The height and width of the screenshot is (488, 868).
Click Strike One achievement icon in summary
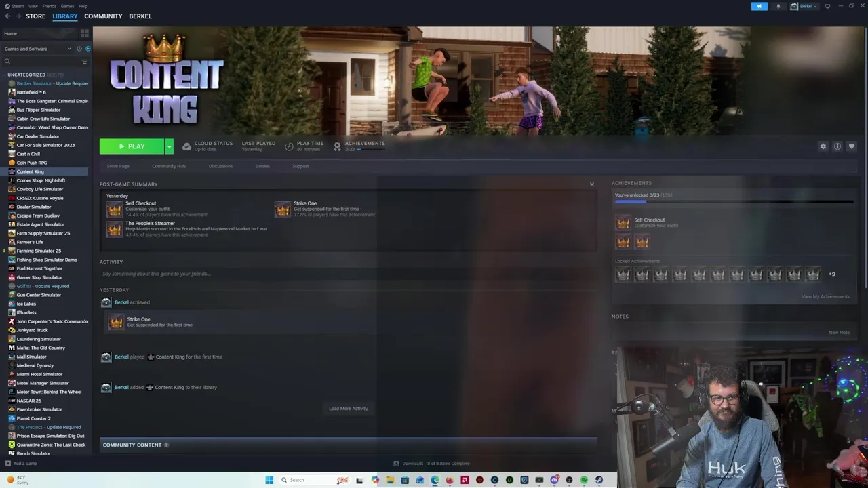click(283, 209)
